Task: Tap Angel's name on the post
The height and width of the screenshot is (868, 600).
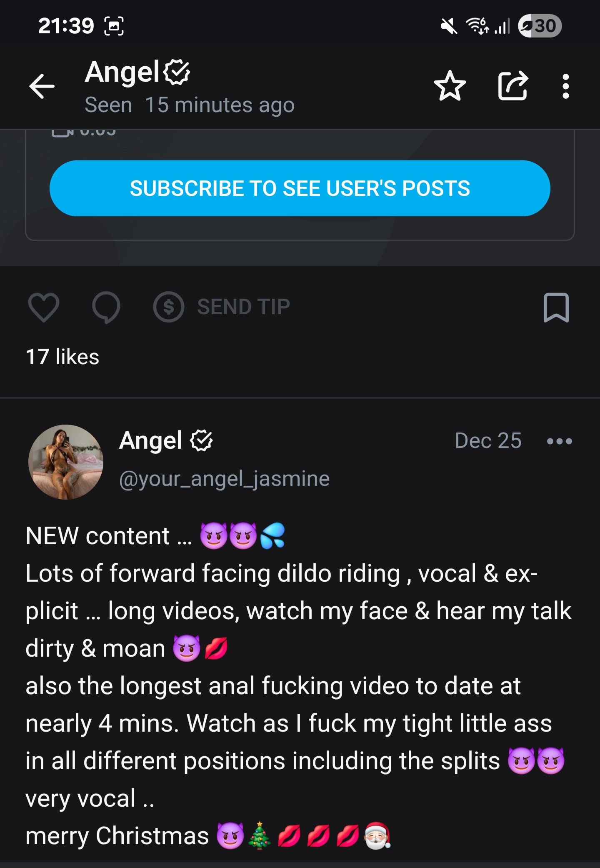Action: pyautogui.click(x=150, y=441)
